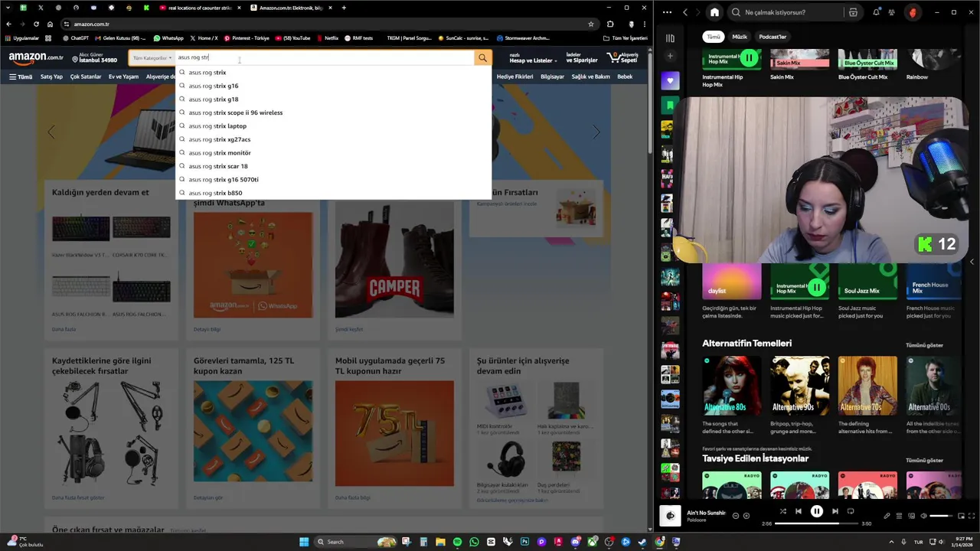Expand Spotify right panel side arrow

click(972, 262)
